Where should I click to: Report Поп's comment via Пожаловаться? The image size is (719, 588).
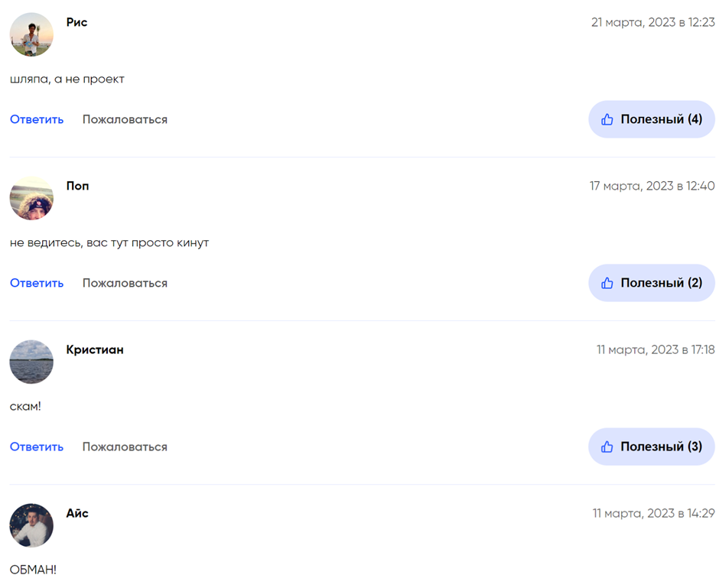tap(125, 283)
